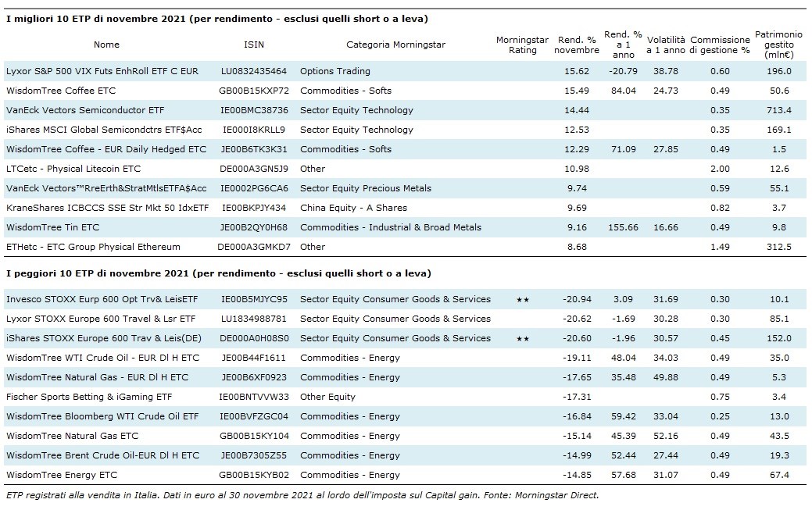This screenshot has width=812, height=510.
Task: Select the China Equity - A Shares category
Action: [x=353, y=208]
